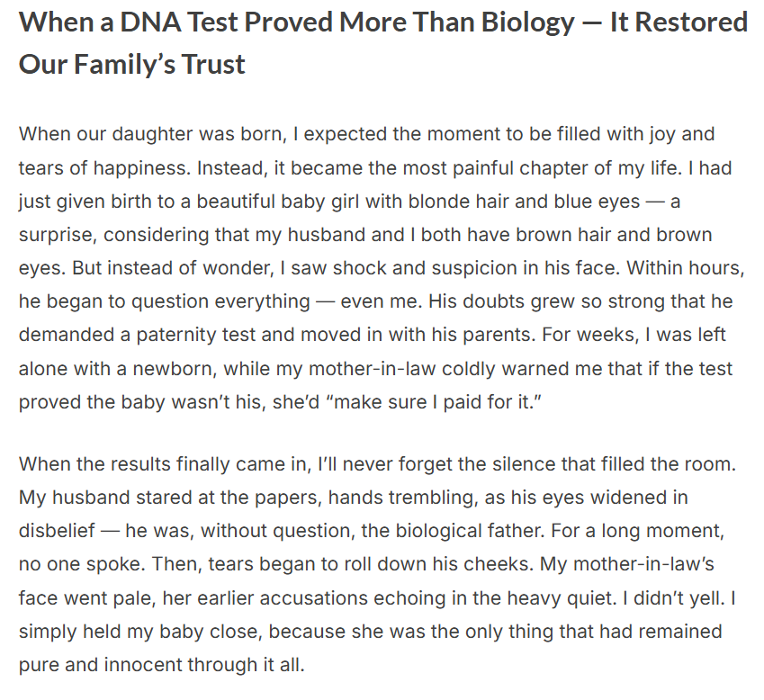Screen dimensions: 764x700
Task: Click the words "blonde hair"
Action: click(x=450, y=202)
